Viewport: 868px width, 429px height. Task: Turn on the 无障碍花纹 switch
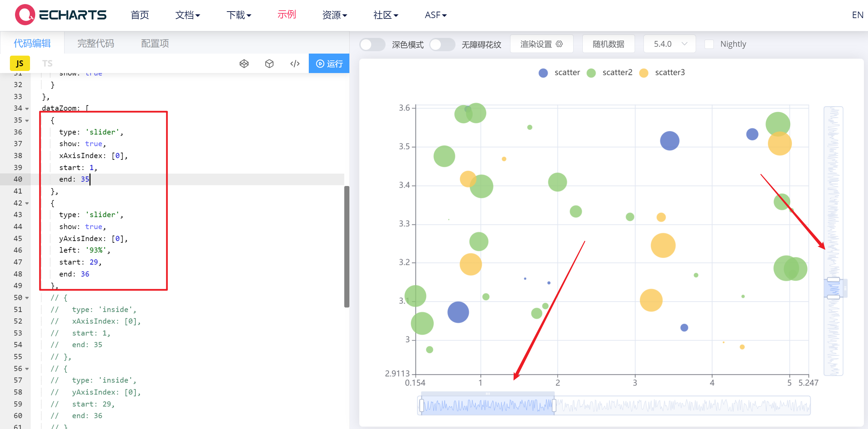pyautogui.click(x=442, y=44)
